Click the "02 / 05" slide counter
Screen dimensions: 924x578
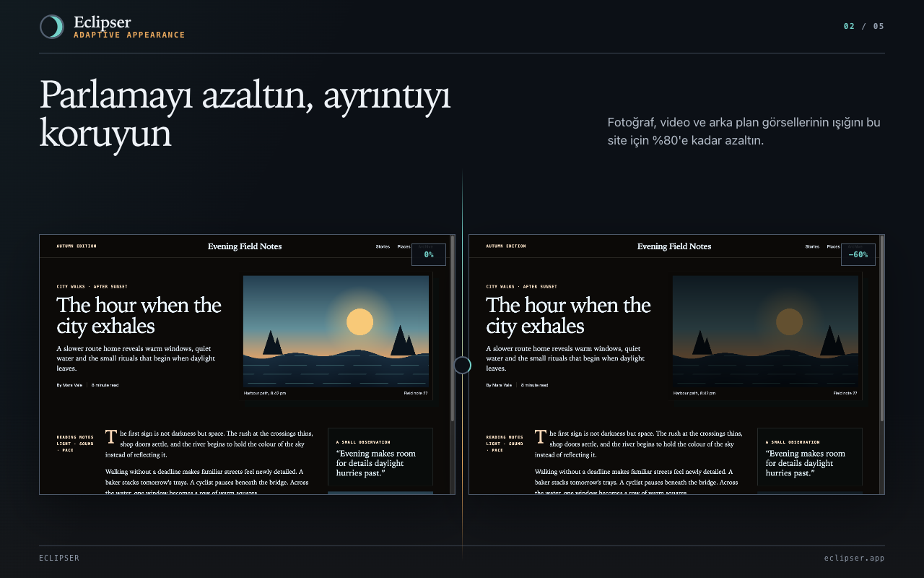point(864,27)
